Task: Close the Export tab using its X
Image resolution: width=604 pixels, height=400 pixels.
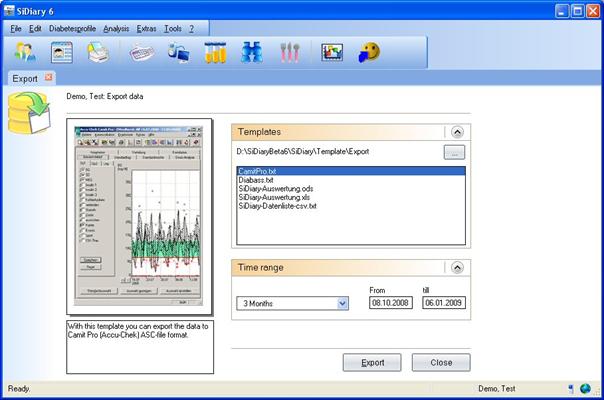Action: (x=49, y=77)
